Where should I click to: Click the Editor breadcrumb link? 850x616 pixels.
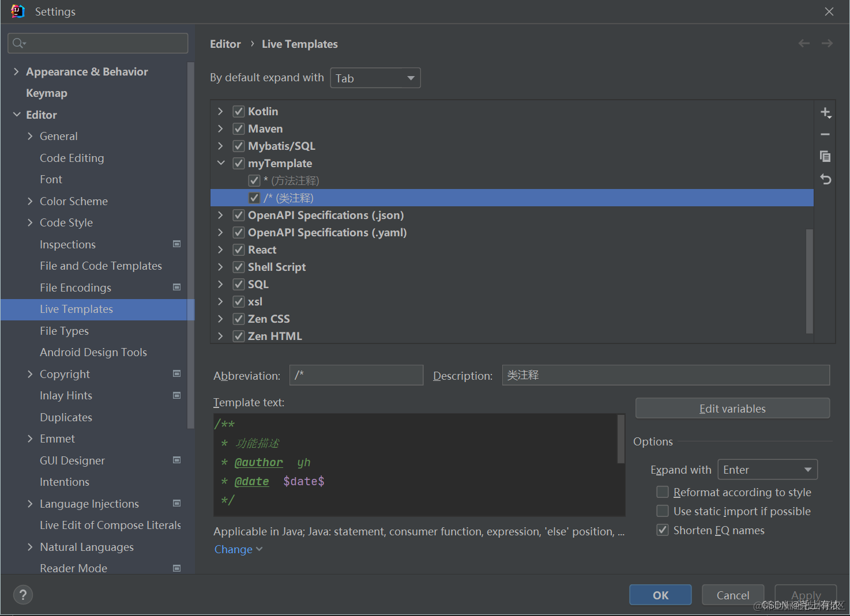225,44
